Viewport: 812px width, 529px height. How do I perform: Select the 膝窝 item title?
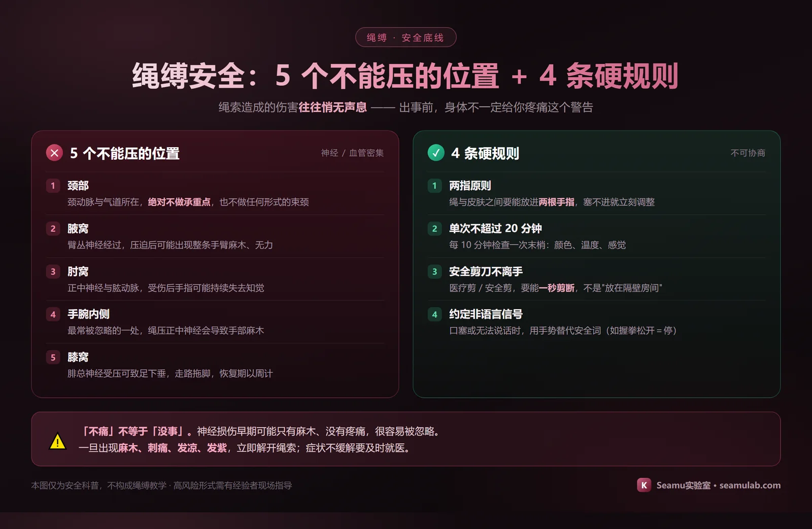pyautogui.click(x=78, y=357)
